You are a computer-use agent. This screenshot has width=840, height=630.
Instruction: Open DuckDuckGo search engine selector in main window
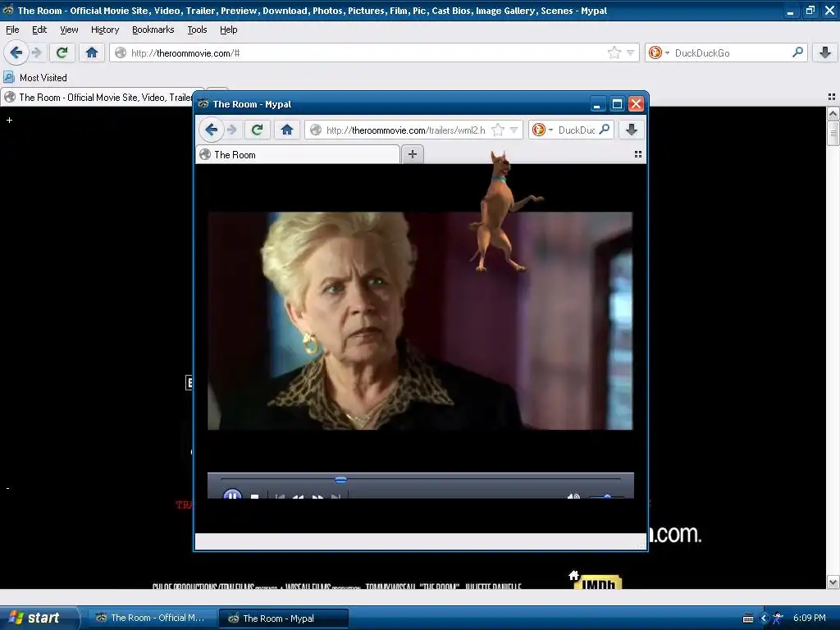pyautogui.click(x=659, y=52)
